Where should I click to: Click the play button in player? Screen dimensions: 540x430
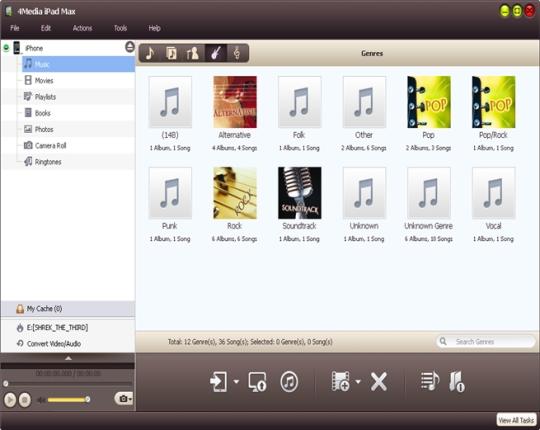pyautogui.click(x=10, y=400)
